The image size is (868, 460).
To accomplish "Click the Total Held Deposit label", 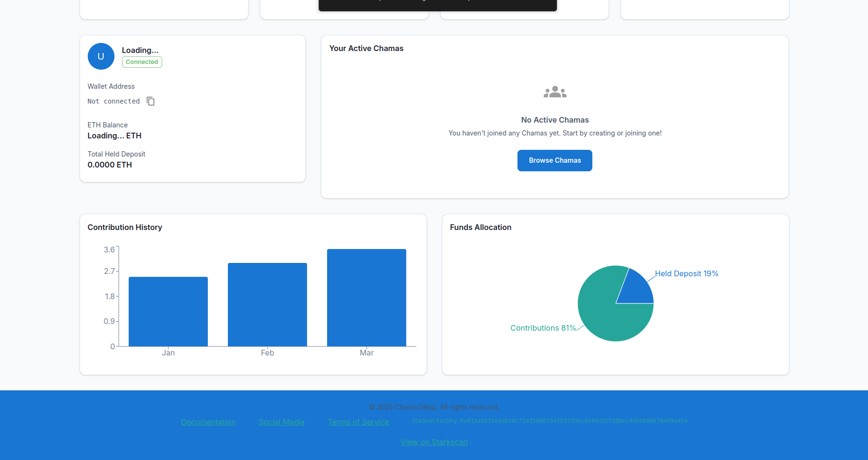I will click(116, 154).
